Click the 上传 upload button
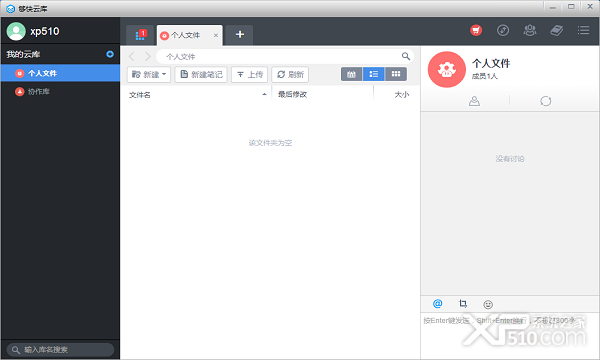The height and width of the screenshot is (360, 600). (x=249, y=74)
